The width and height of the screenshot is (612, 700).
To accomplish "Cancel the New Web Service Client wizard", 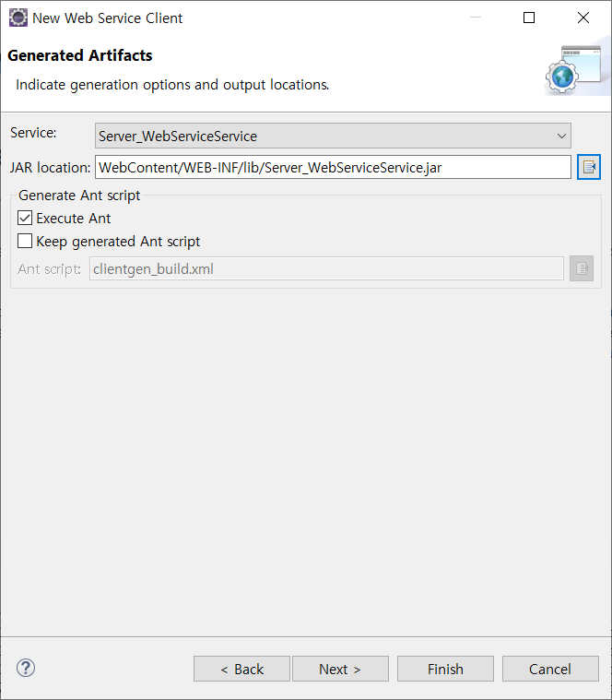I will 550,669.
